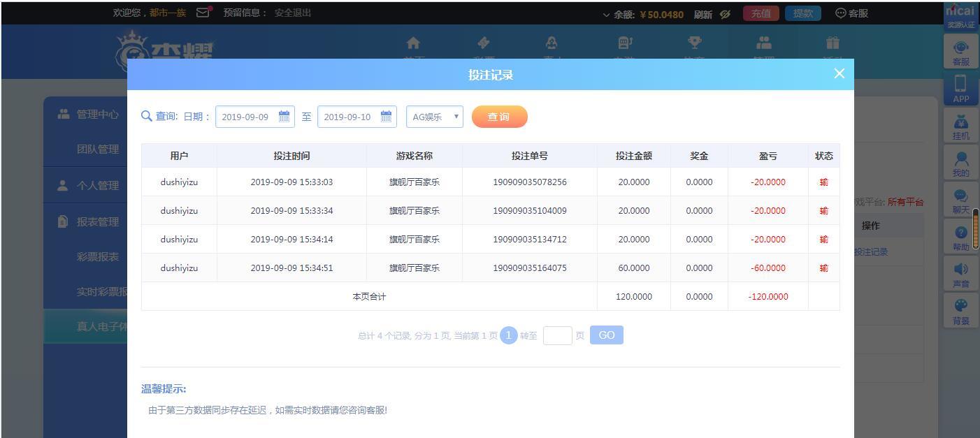Viewport: 980px width, 438px height.
Task: Click the magnifier search icon beside 查询
Action: [146, 116]
